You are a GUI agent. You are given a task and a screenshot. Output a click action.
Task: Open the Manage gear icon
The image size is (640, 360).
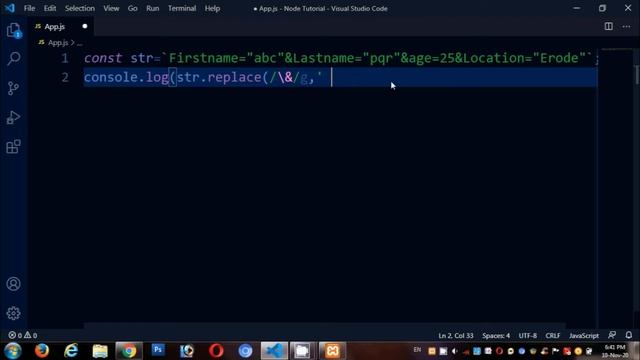pos(13,313)
